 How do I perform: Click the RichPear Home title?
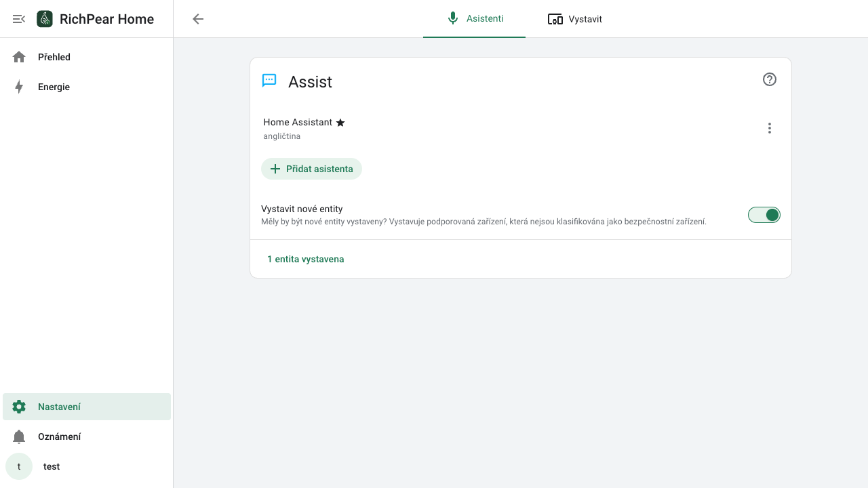[106, 19]
